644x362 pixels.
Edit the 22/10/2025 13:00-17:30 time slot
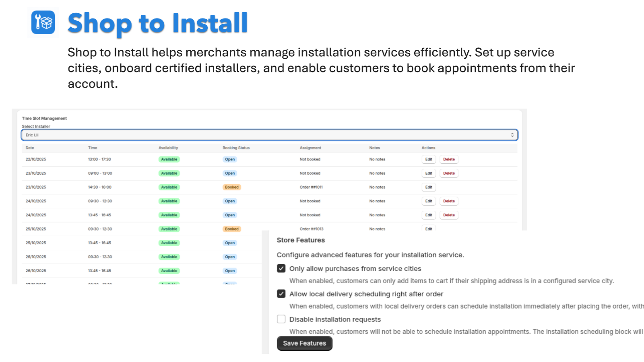[428, 159]
